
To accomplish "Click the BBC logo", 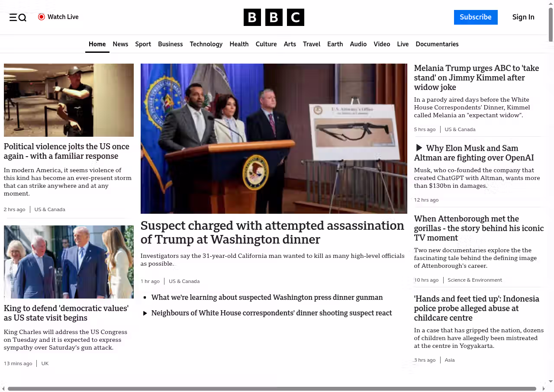I will coord(274,17).
